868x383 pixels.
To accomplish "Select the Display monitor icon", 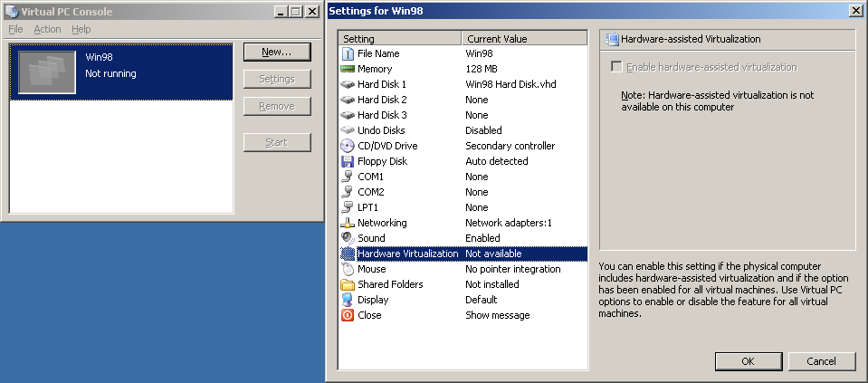I will pos(348,300).
